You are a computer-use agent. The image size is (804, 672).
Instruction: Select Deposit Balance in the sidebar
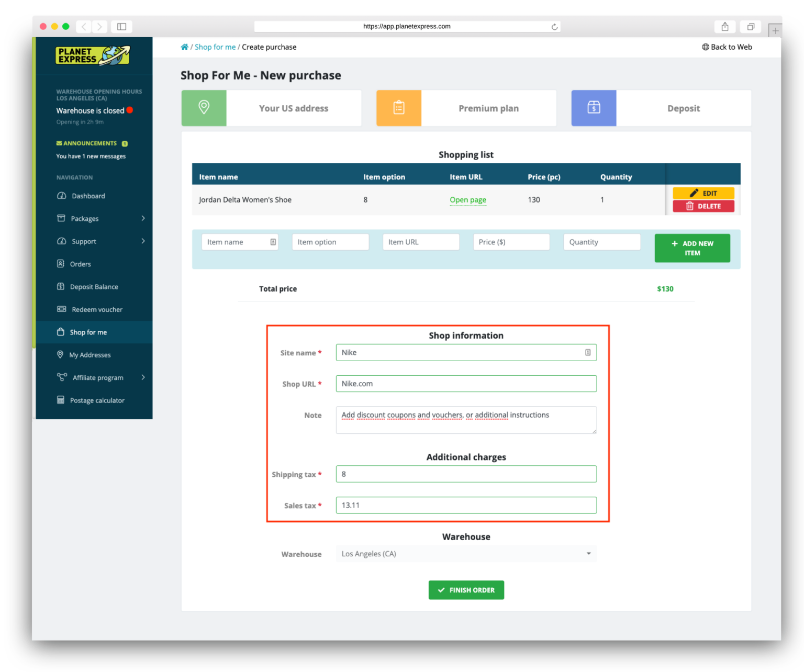[94, 287]
